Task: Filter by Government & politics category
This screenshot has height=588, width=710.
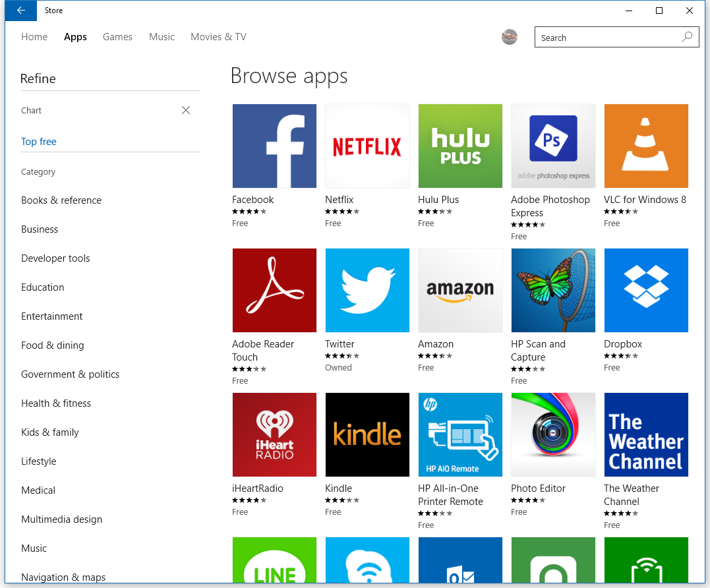Action: tap(70, 374)
